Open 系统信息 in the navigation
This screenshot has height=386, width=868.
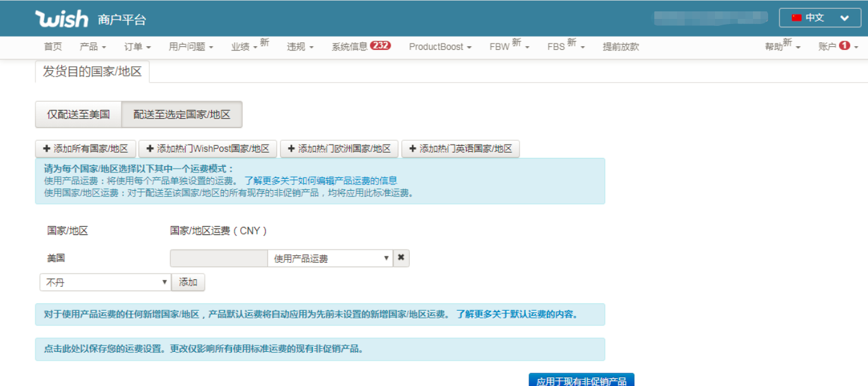click(350, 47)
